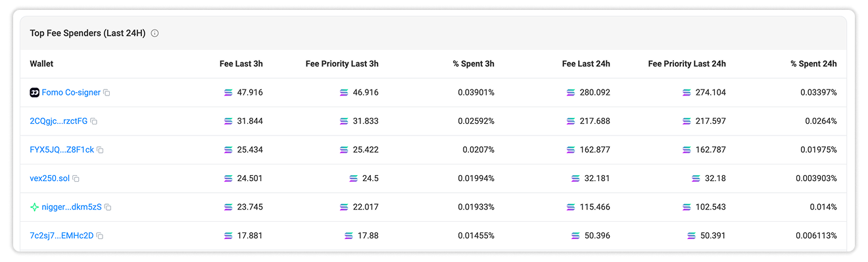
Task: Click the Fee Last 24h column header
Action: coord(586,64)
